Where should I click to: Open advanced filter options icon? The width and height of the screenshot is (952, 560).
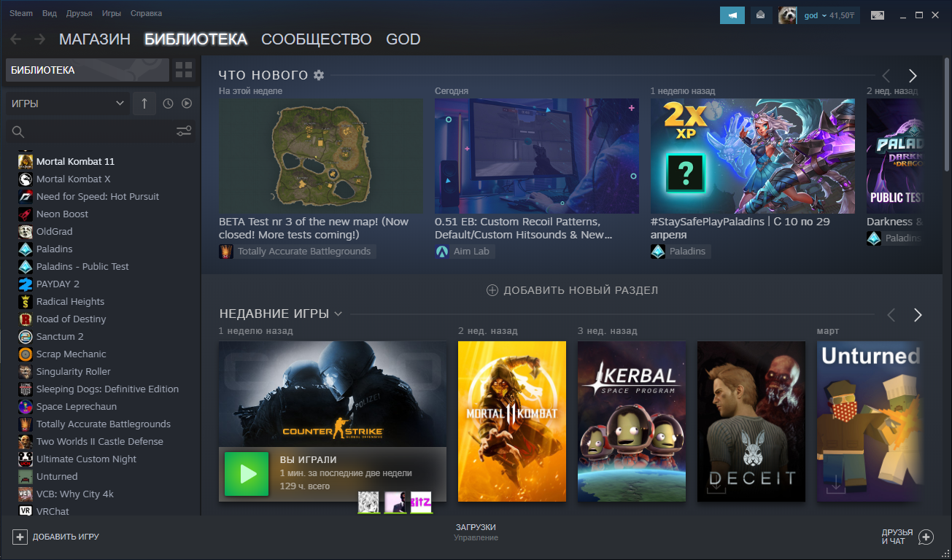pos(184,131)
